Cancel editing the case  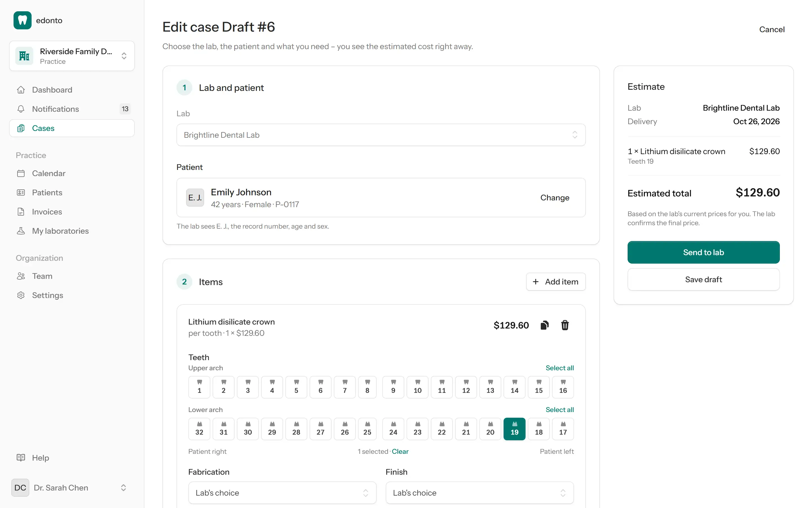[772, 30]
